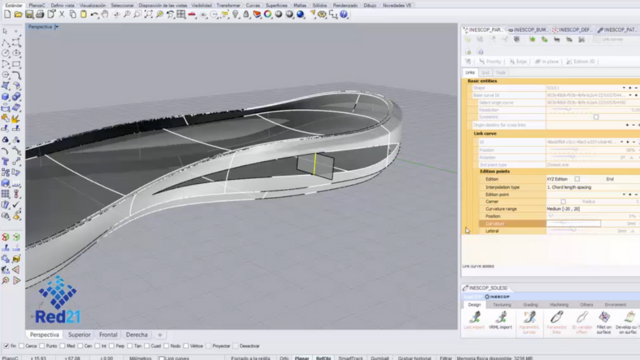Switch to the INESCOP_BUM panel tab

click(528, 30)
